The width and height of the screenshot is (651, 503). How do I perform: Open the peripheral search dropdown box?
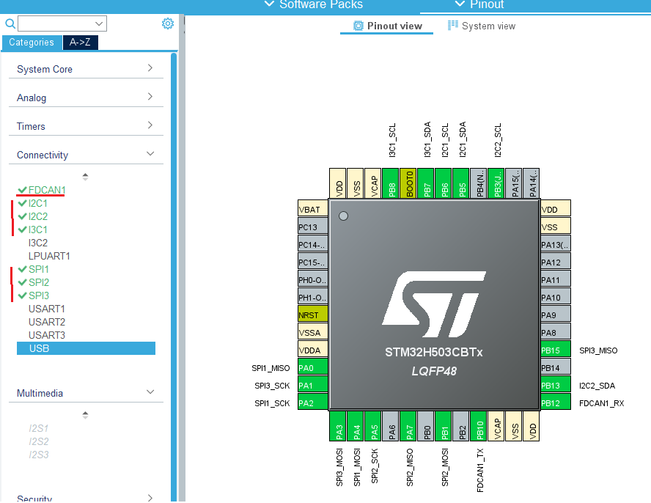click(62, 24)
